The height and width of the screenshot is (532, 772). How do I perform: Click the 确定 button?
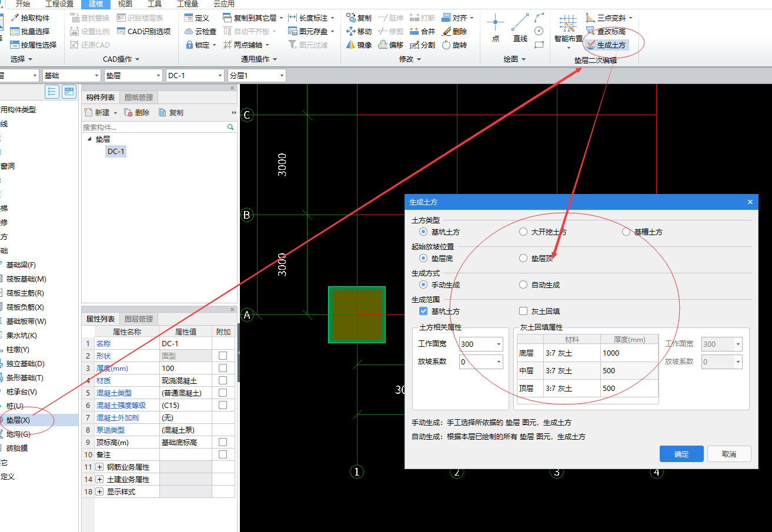point(681,454)
